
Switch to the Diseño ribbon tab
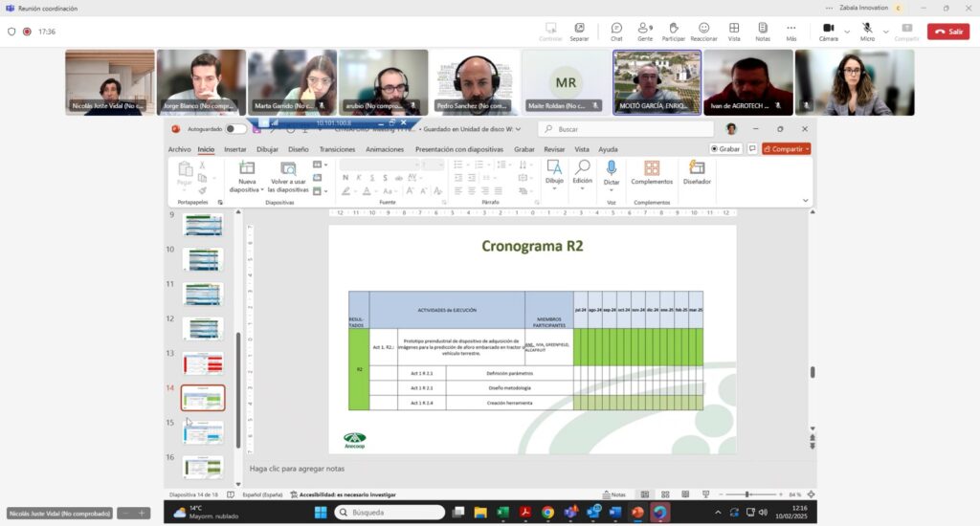coord(299,149)
